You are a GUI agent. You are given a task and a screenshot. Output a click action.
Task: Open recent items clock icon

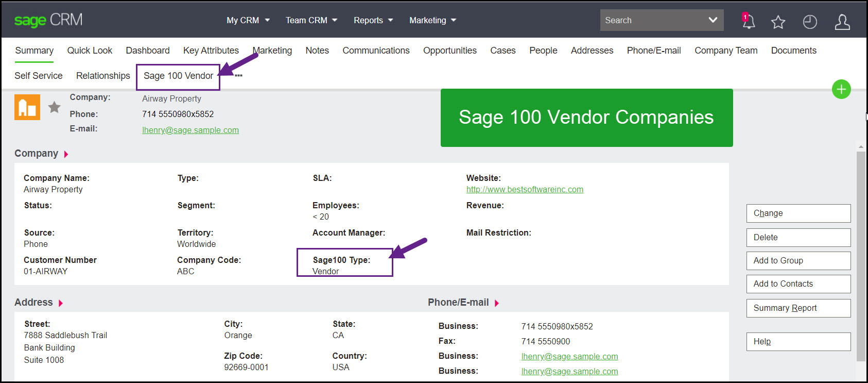click(x=810, y=22)
